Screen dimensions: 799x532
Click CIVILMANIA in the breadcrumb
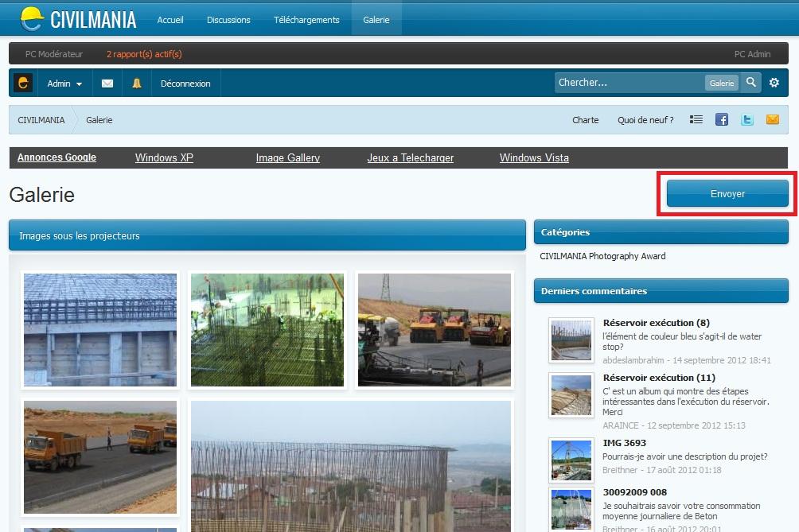point(41,120)
